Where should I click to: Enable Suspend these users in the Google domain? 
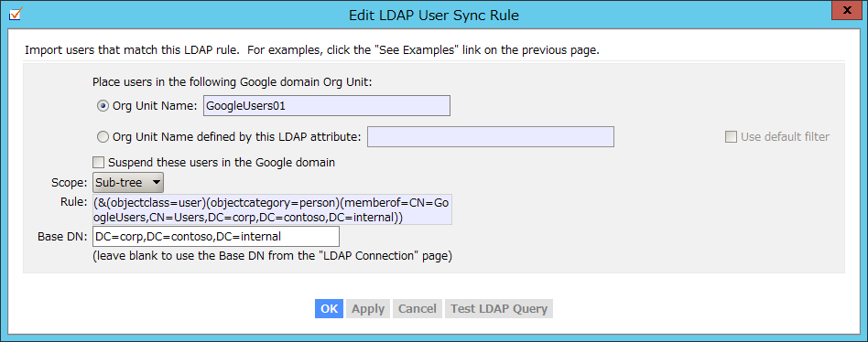tap(99, 163)
